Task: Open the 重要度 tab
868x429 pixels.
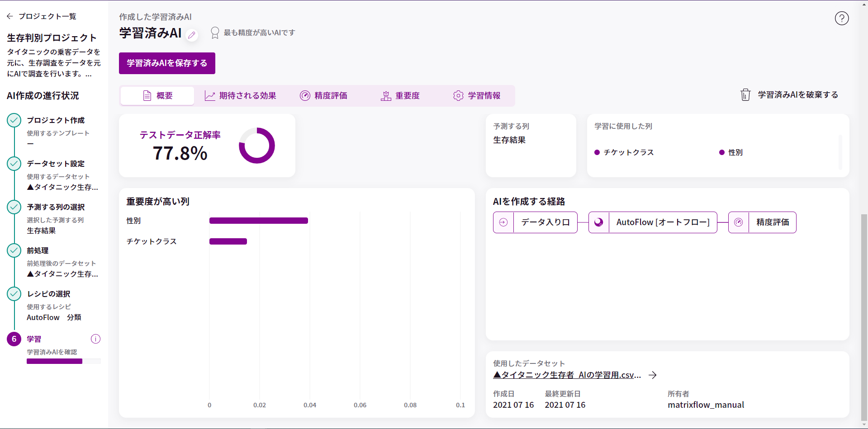Action: point(400,96)
